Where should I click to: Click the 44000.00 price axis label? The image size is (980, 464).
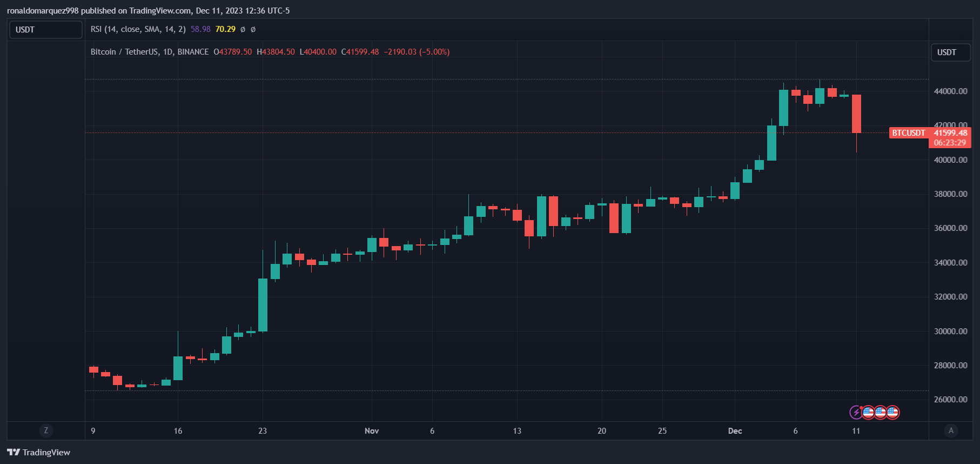click(950, 91)
